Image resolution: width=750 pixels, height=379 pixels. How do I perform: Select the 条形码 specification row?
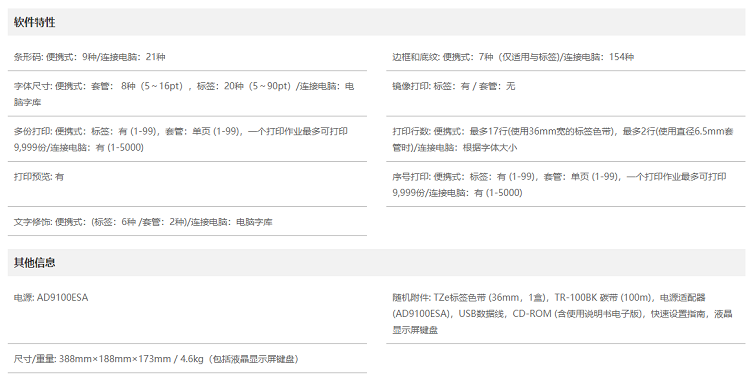(x=188, y=57)
